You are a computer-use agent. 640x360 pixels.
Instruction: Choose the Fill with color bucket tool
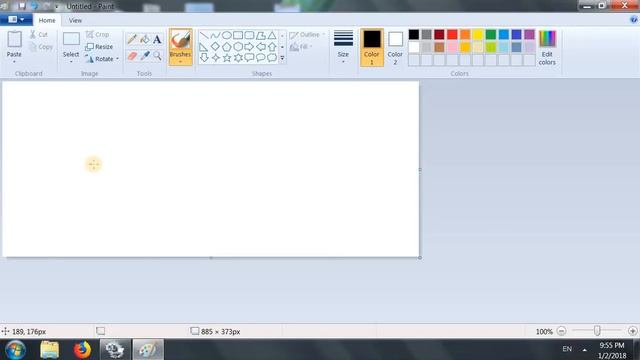144,39
